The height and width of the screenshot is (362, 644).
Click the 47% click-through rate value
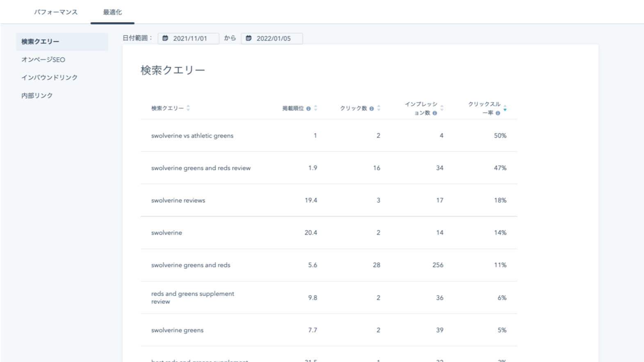(500, 168)
